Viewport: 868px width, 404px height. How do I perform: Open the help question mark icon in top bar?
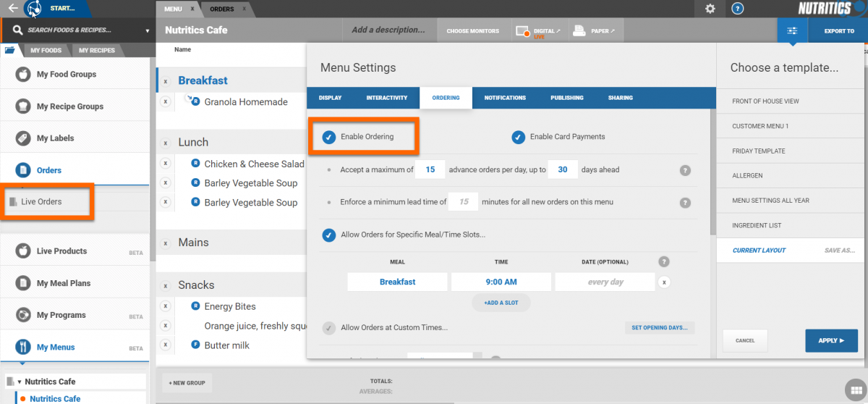tap(737, 9)
